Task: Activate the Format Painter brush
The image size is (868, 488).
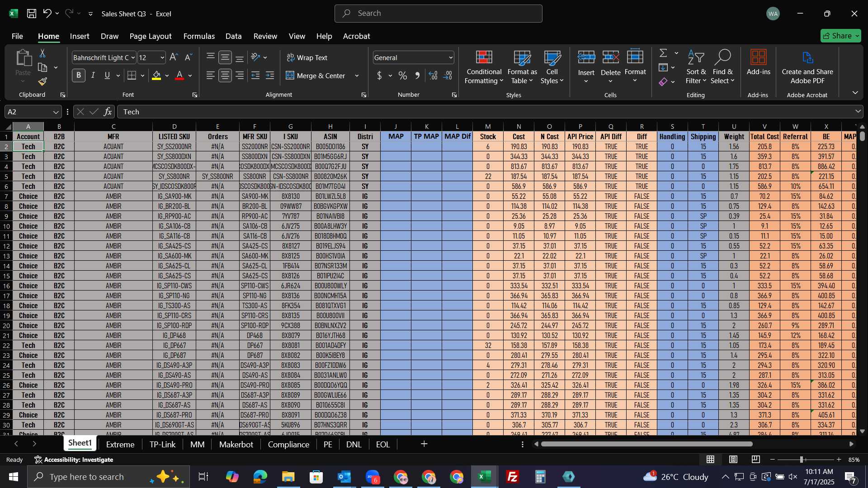Action: tap(42, 82)
